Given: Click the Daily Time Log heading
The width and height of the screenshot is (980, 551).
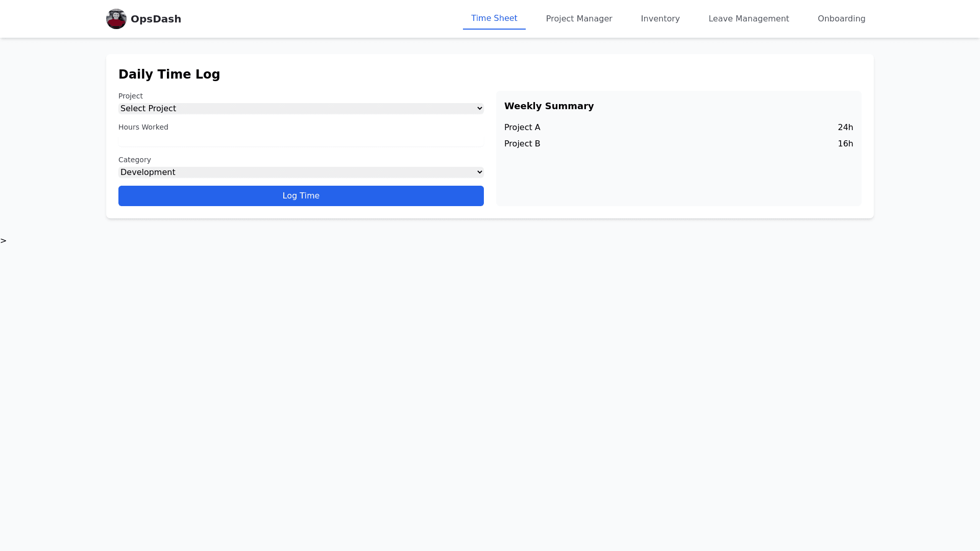Looking at the screenshot, I should 169,74.
